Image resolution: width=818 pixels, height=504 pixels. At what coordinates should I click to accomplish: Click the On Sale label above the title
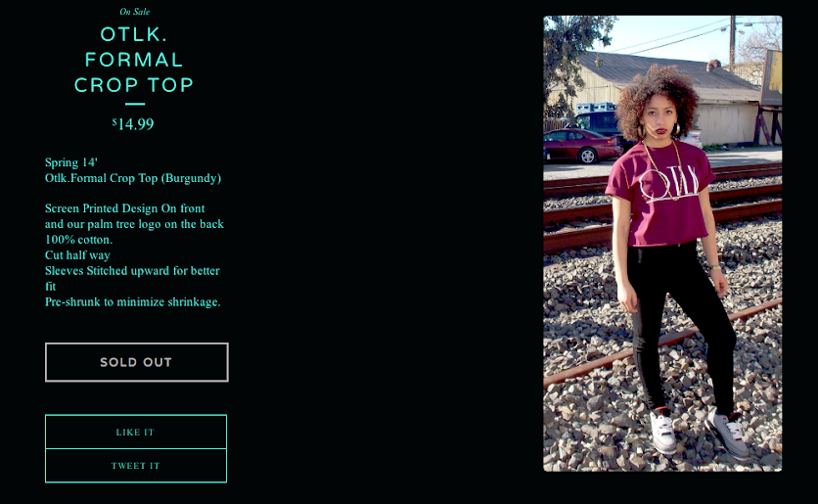[135, 12]
